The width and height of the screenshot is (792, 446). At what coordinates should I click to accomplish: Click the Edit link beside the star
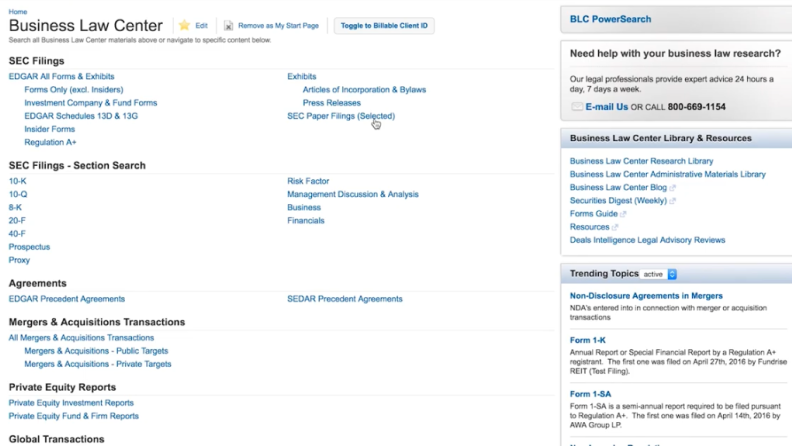click(x=202, y=25)
